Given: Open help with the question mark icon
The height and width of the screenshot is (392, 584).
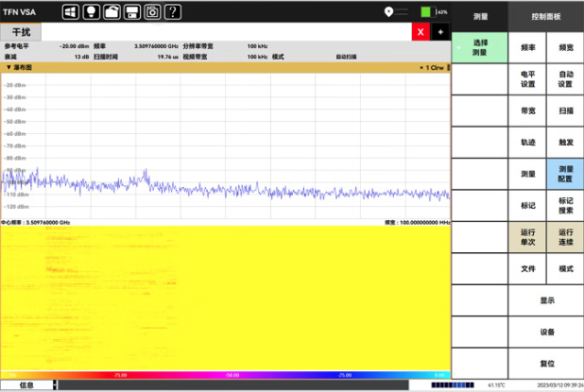Looking at the screenshot, I should 172,12.
